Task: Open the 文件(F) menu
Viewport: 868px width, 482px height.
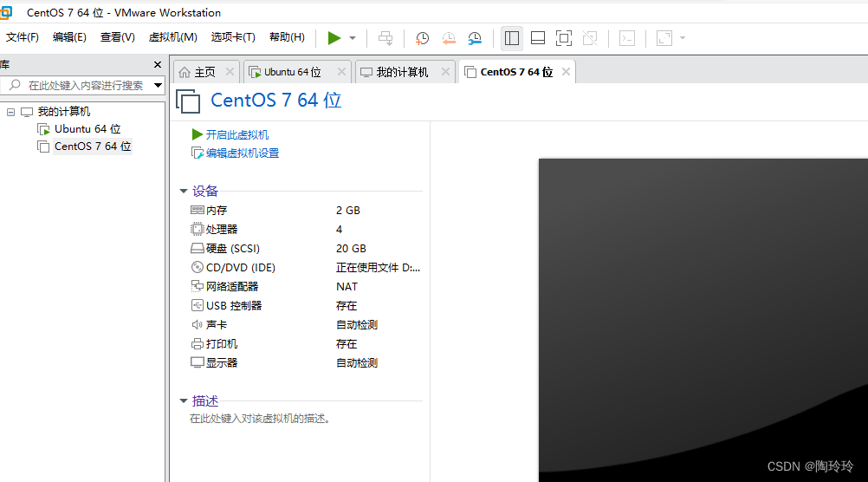Action: (x=23, y=37)
